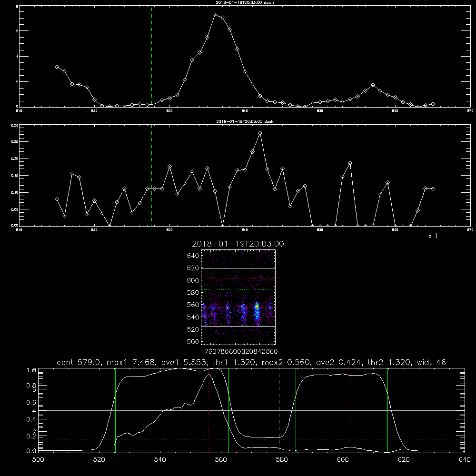Image resolution: width=476 pixels, height=476 pixels.
Task: Click the x-axis label '560' of the bottom plot
Action: point(221,459)
